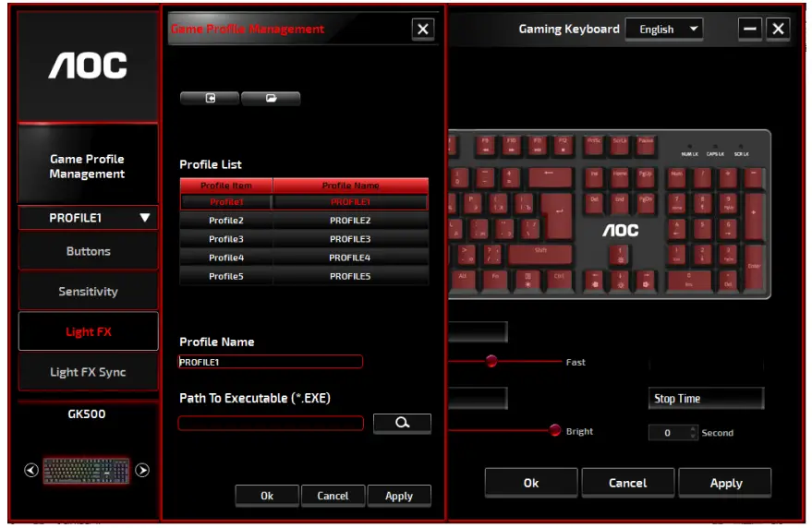Viewport: 812px width, 528px height.
Task: Click the Enter key on keyboard image
Action: point(754,267)
